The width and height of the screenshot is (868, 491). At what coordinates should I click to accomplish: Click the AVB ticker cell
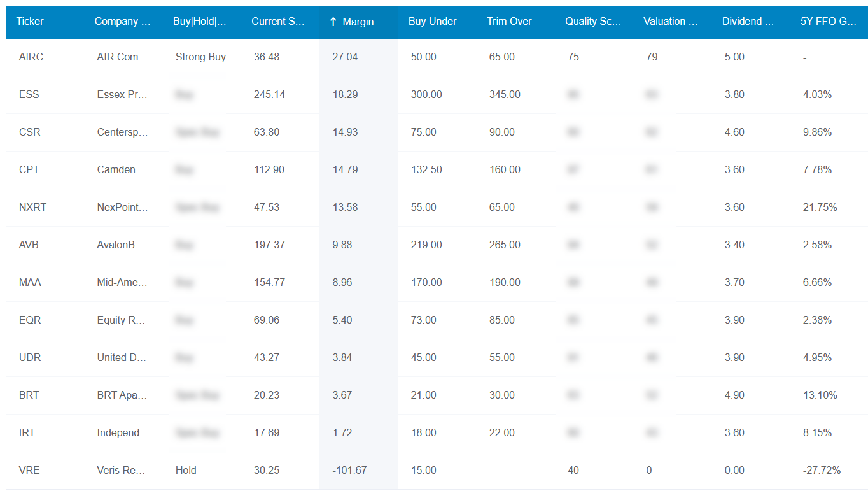(29, 245)
